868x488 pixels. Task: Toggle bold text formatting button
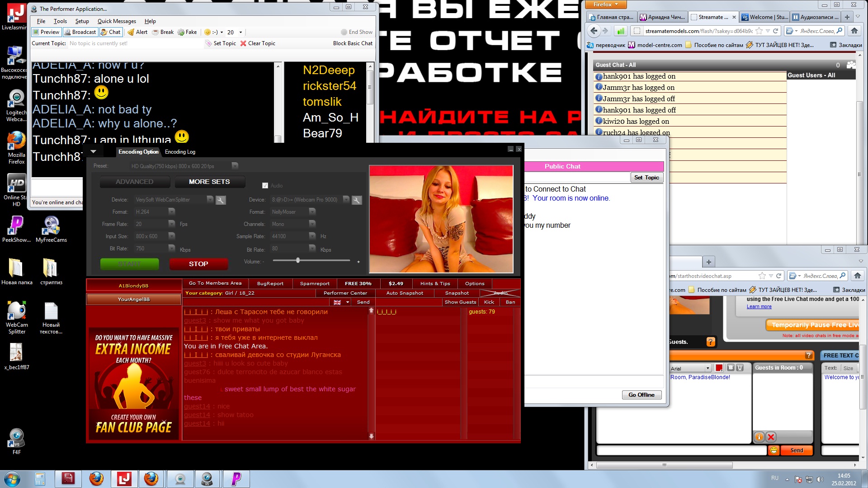731,368
